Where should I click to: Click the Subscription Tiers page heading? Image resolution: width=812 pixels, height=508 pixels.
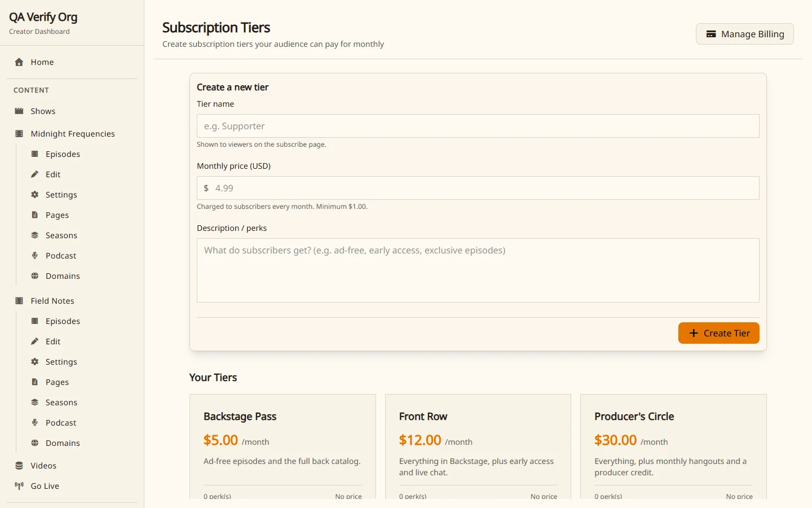[x=217, y=28]
